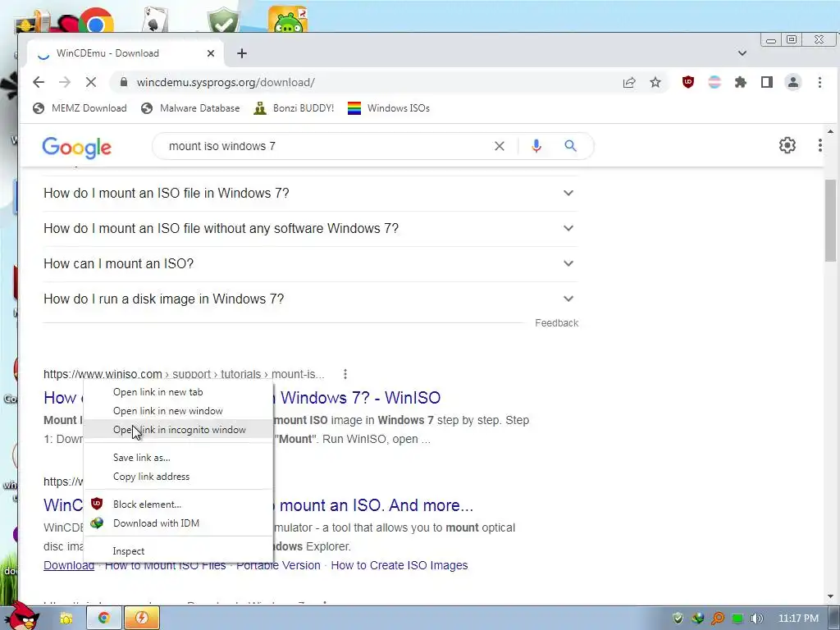Screen dimensions: 840x630
Task: Clear the Google search box with X
Action: click(500, 146)
